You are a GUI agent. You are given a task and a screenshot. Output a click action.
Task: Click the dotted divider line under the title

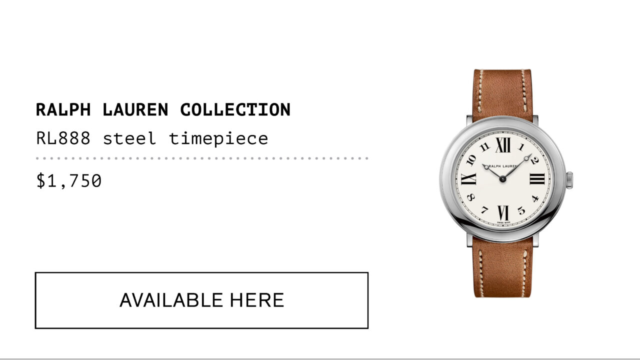pyautogui.click(x=202, y=158)
